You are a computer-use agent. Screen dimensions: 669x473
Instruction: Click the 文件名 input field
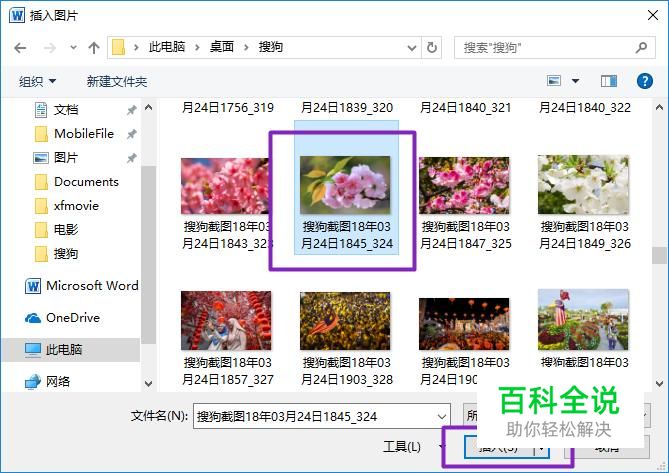tap(322, 416)
